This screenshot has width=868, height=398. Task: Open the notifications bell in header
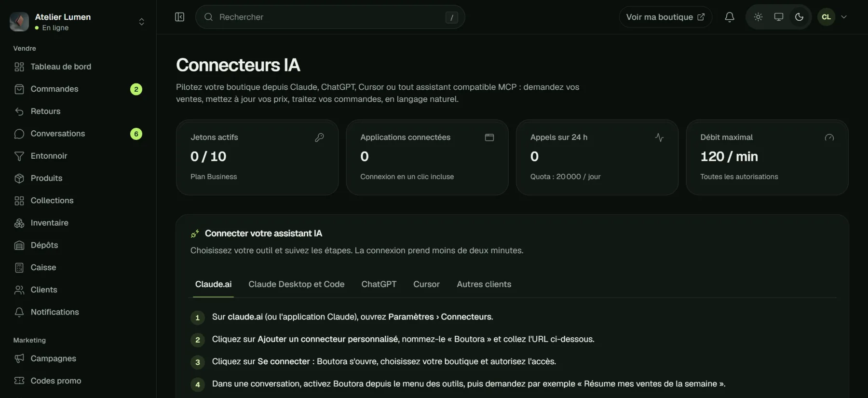pos(730,17)
